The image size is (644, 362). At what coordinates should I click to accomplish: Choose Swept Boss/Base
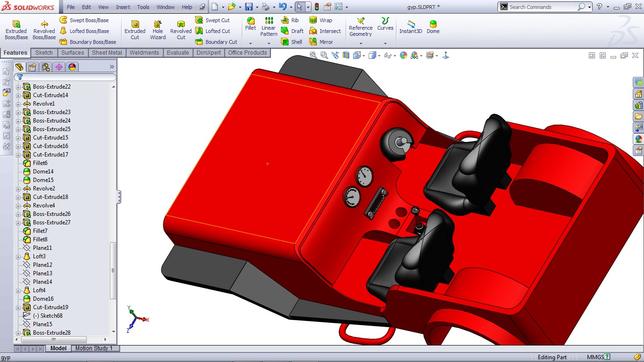pos(84,20)
